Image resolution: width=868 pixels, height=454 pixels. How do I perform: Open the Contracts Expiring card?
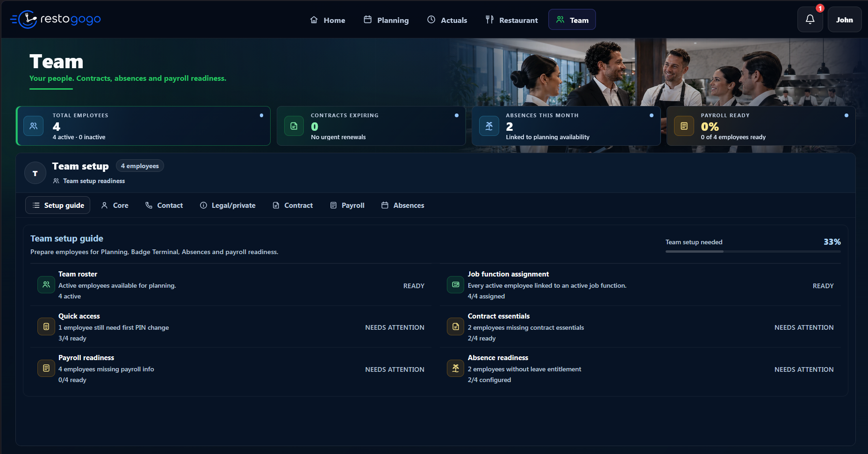[x=371, y=126]
